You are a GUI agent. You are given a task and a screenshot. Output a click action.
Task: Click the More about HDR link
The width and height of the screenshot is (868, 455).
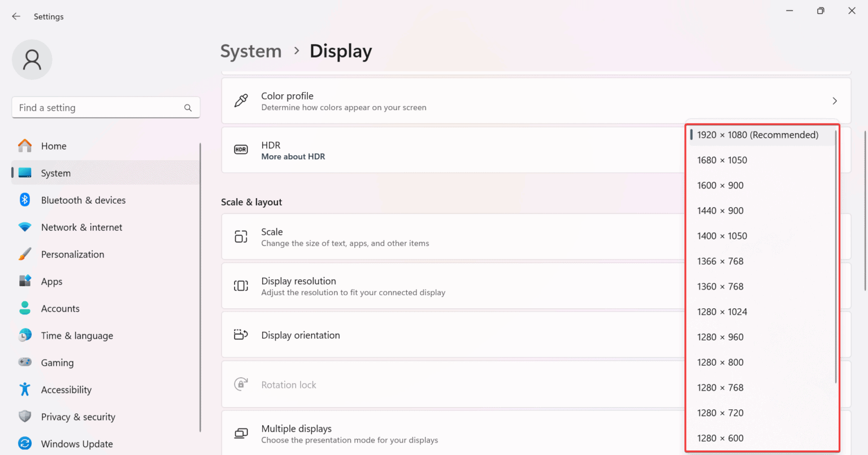293,157
